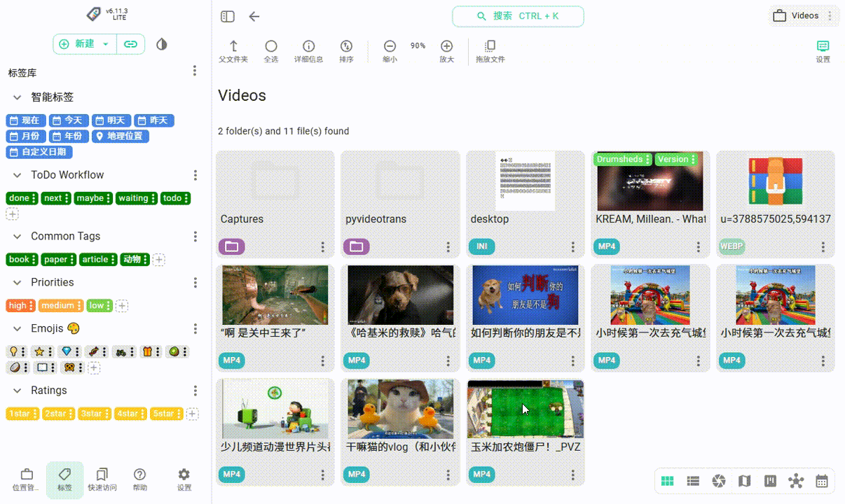Toggle dark/light theme contrast icon
This screenshot has height=504, width=845.
162,44
